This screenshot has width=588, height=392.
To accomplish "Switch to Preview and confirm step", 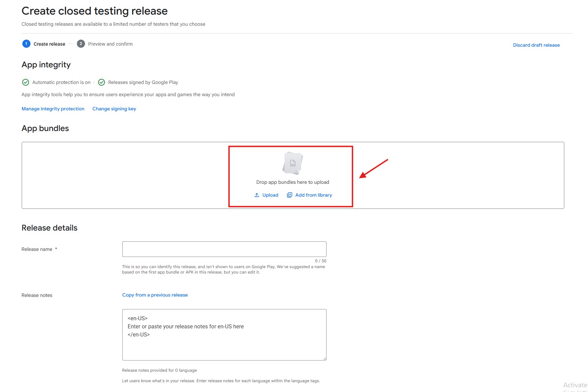I will (110, 44).
